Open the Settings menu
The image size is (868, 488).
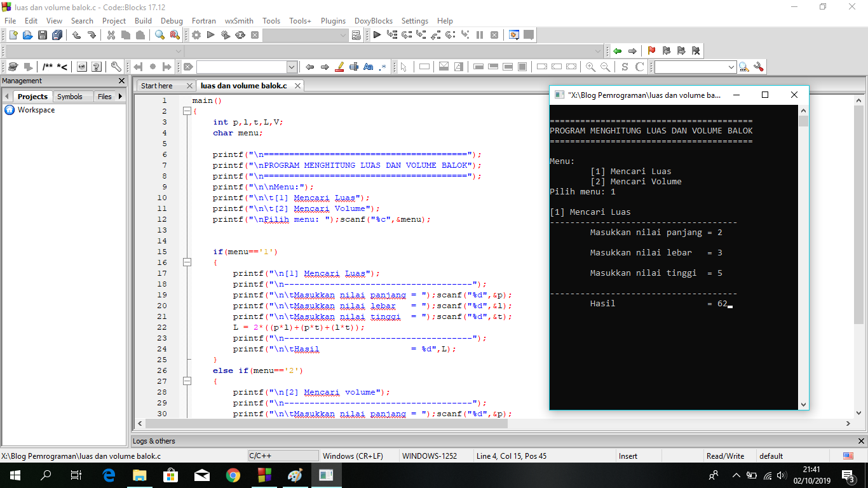pos(415,21)
